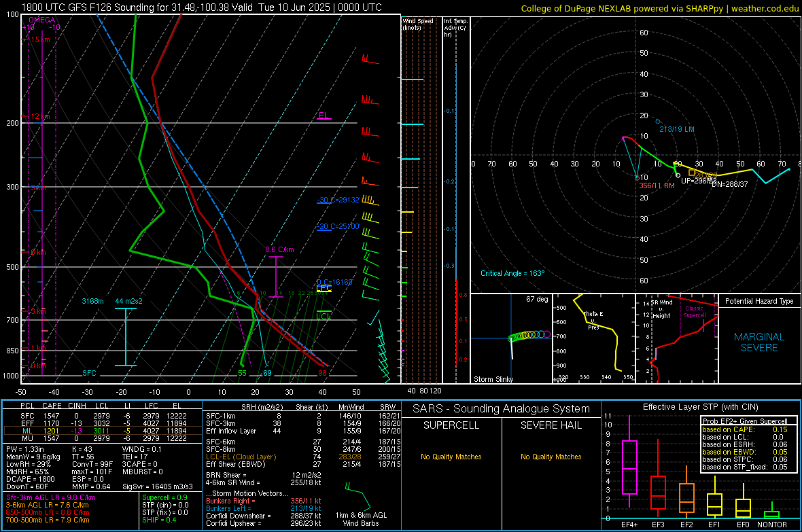Screen dimensions: 802x532
Task: Click the surface dewpoint value '55'
Action: [242, 373]
